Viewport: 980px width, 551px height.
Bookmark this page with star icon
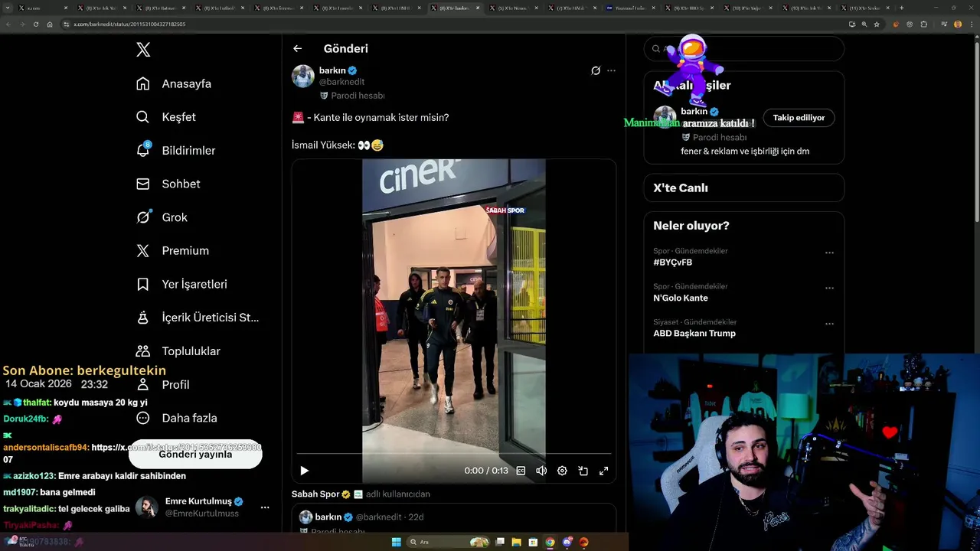click(x=877, y=24)
